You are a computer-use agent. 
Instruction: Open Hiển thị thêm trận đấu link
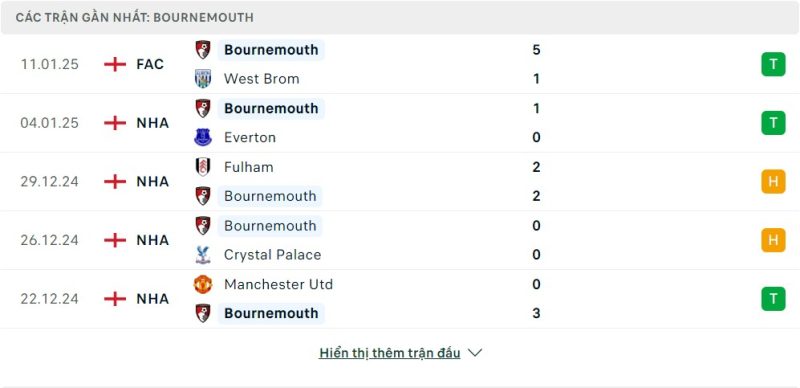pyautogui.click(x=390, y=353)
